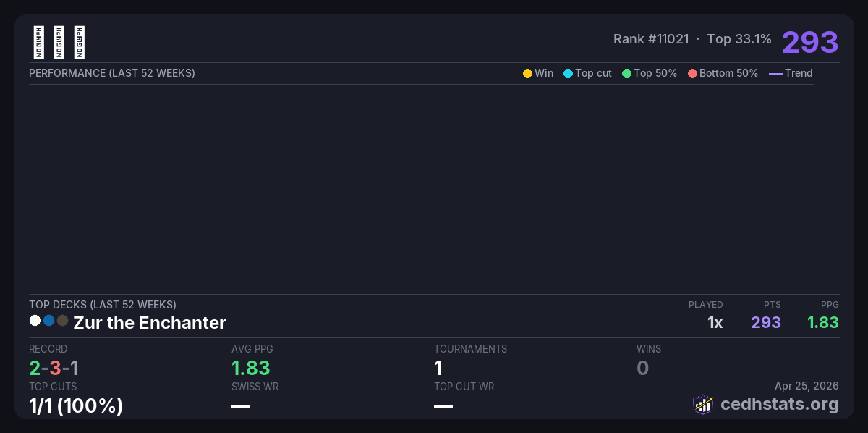Click the white mana color dot
The image size is (868, 433).
coord(35,321)
